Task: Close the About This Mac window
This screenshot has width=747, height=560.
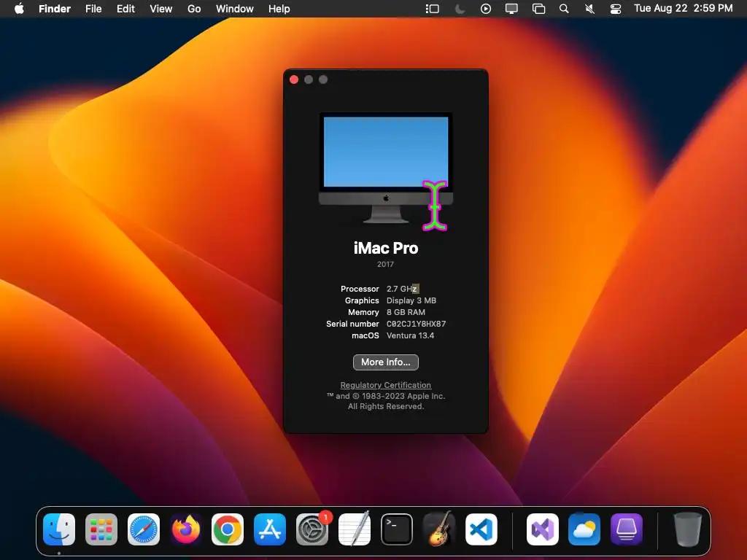Action: (294, 79)
